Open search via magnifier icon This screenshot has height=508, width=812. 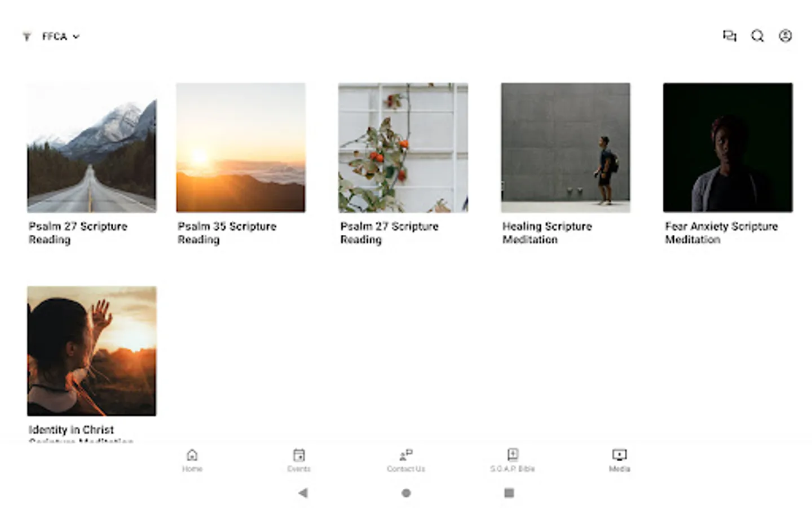pyautogui.click(x=757, y=36)
